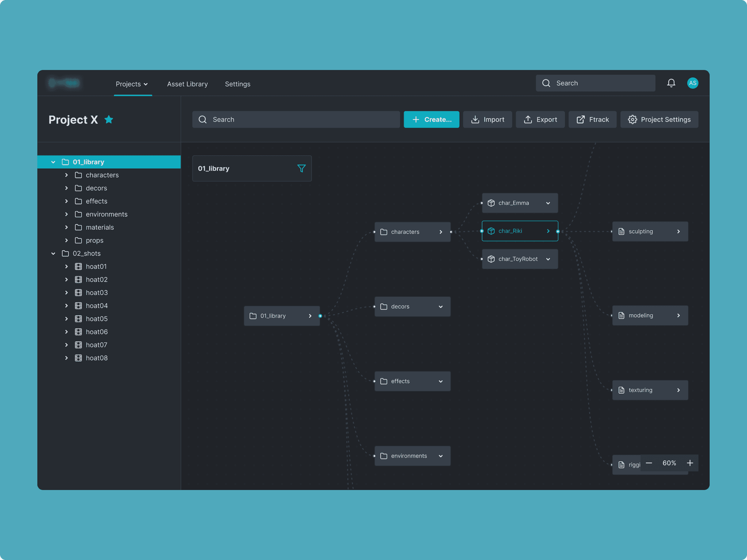Click the zoom in plus icon

690,463
